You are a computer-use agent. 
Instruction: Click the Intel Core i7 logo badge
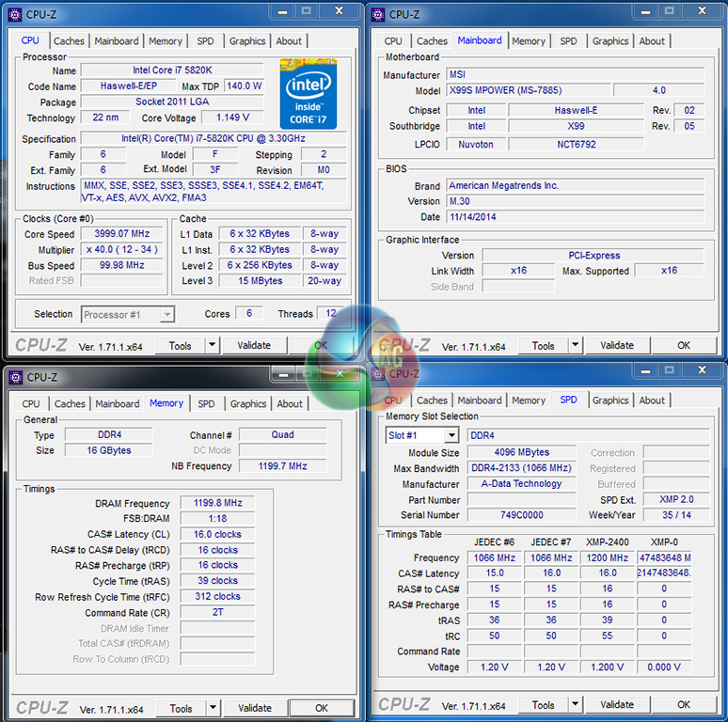308,92
